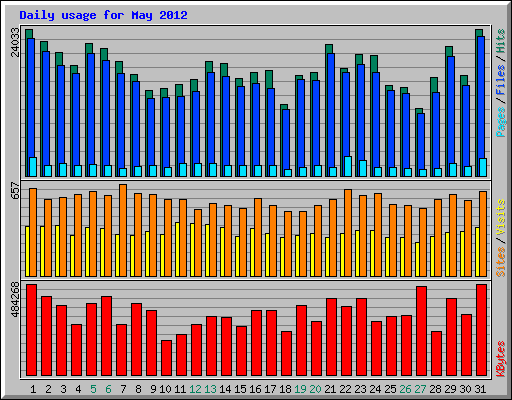Click x-axis day label "18"
The width and height of the screenshot is (512, 400).
285,389
